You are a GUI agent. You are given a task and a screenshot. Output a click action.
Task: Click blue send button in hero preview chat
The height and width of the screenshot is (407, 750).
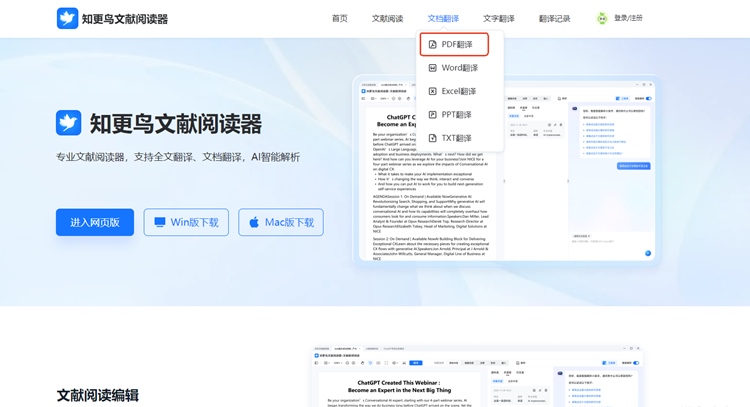pos(648,253)
